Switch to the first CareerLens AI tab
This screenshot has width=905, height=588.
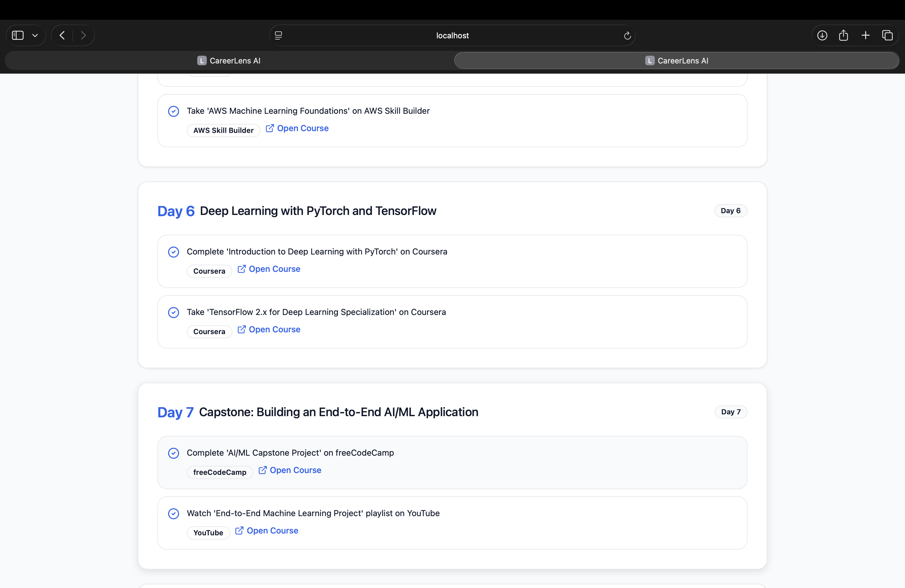(x=229, y=60)
